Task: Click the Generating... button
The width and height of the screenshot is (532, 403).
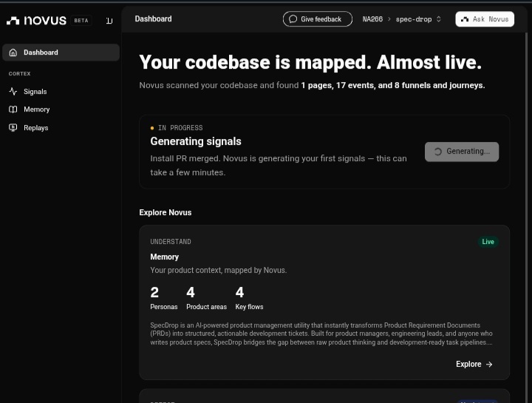Action: pyautogui.click(x=462, y=152)
